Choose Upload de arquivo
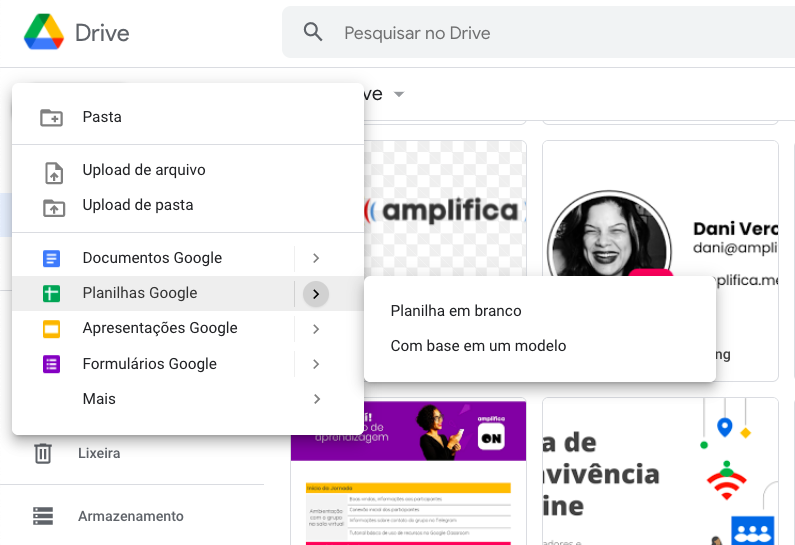The width and height of the screenshot is (795, 545). click(x=188, y=170)
